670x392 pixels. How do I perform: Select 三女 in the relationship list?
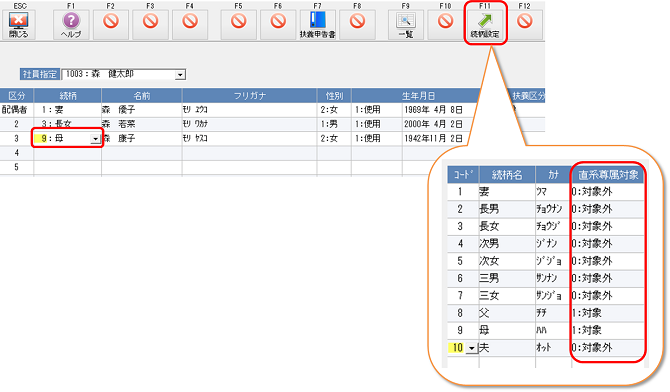(507, 295)
